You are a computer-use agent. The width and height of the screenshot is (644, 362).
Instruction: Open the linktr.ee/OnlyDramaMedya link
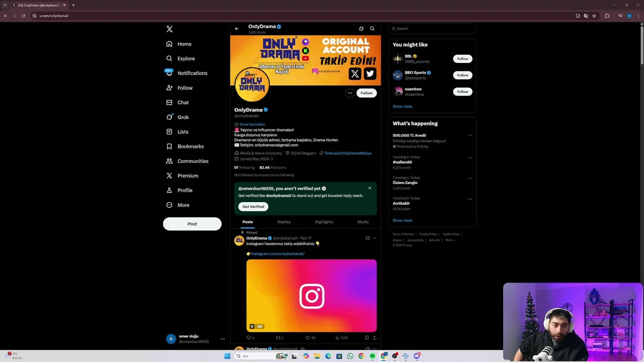coord(348,153)
